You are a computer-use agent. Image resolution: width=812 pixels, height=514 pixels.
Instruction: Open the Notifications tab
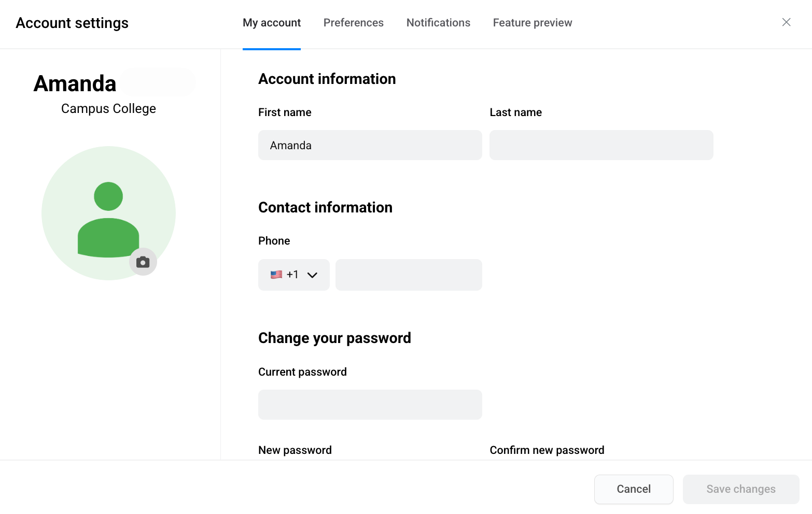pos(438,23)
